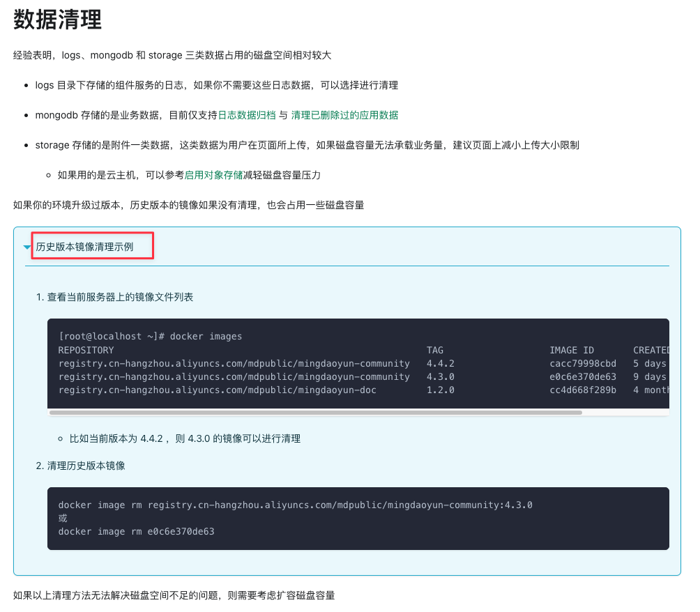Click the docker image rm e0c6e370de63 command
This screenshot has width=700, height=612.
click(x=136, y=531)
